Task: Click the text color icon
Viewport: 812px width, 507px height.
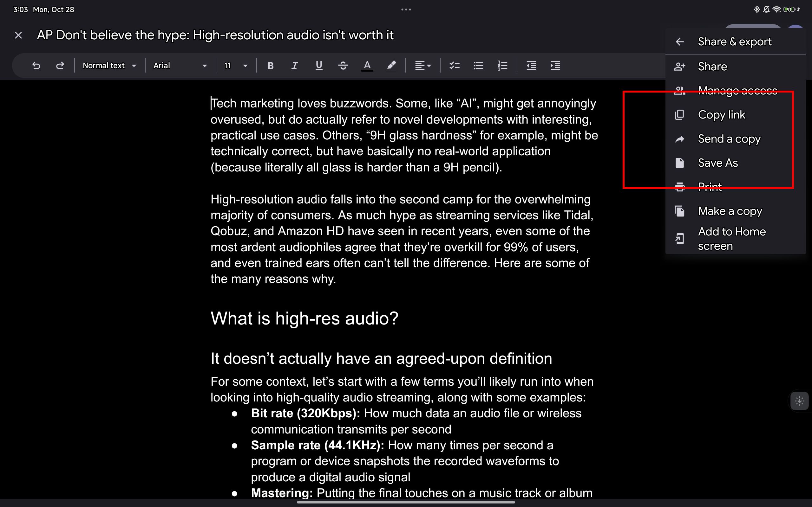Action: pos(367,65)
